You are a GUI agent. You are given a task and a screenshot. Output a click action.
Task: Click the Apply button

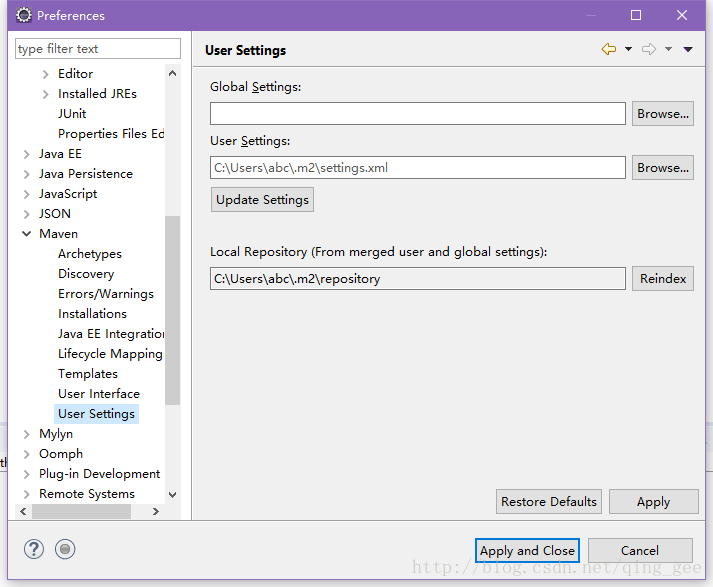[x=653, y=502]
